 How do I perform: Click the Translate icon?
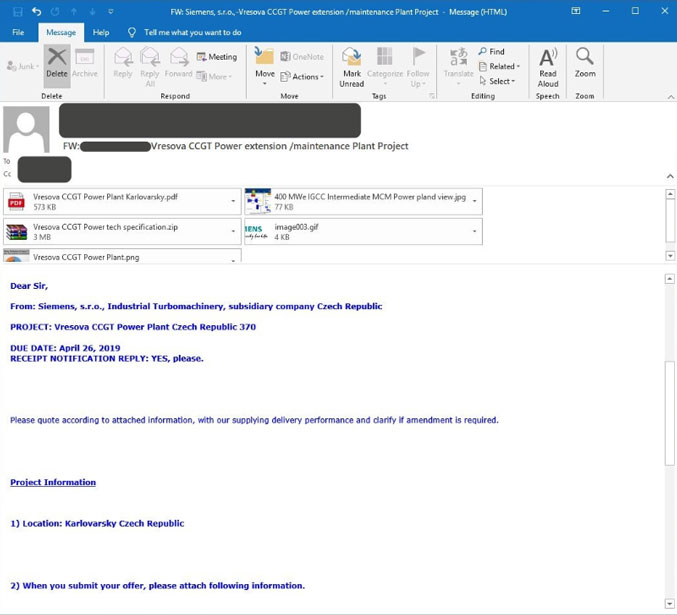click(x=459, y=57)
